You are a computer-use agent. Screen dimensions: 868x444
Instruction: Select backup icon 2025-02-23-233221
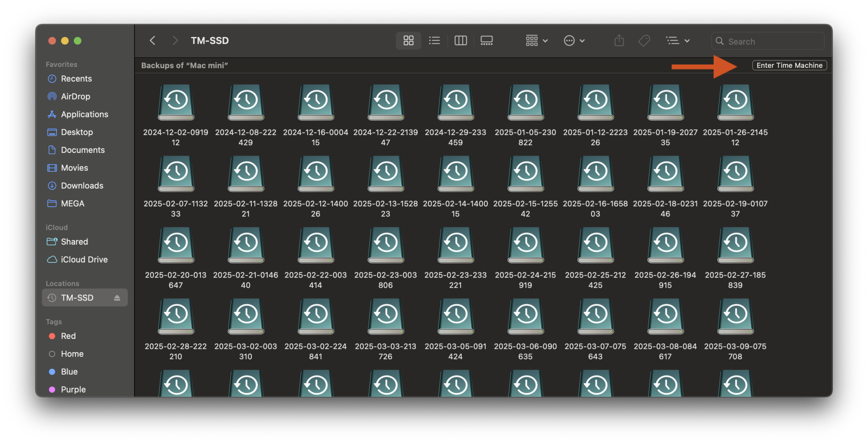click(456, 245)
